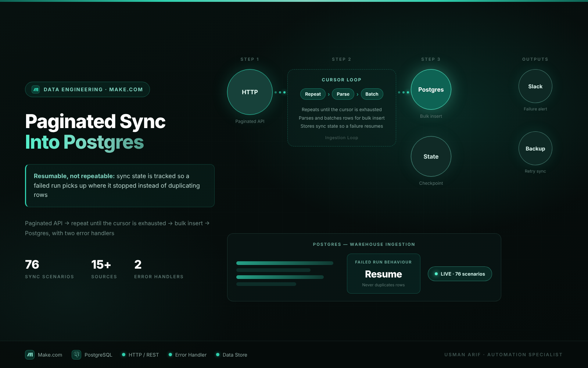
Task: Click the Make.com logo icon in footer
Action: (30, 355)
